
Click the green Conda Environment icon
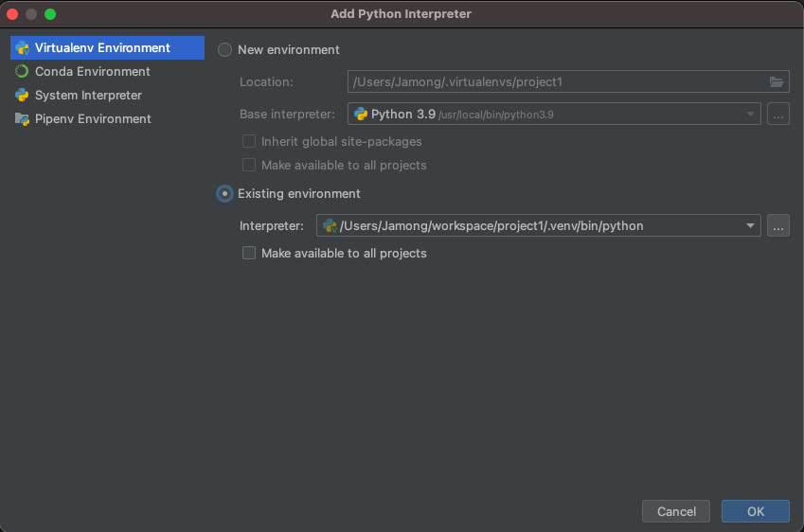[22, 71]
